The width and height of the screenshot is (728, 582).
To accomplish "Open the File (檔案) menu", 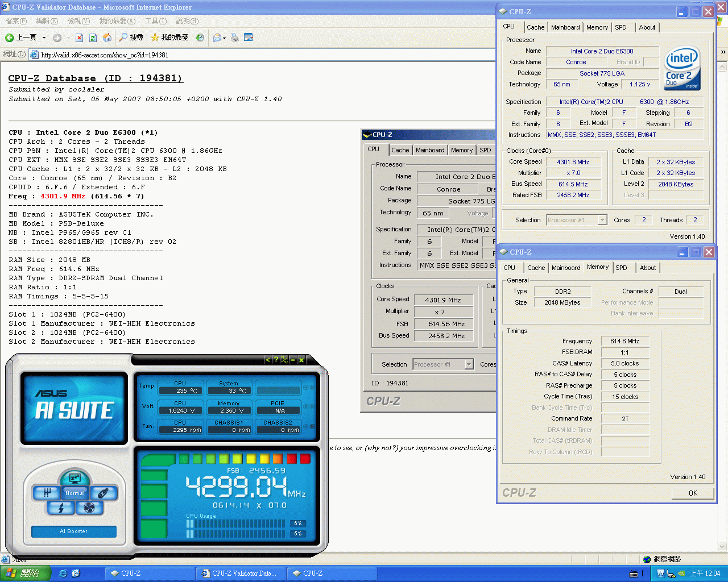I will (16, 21).
